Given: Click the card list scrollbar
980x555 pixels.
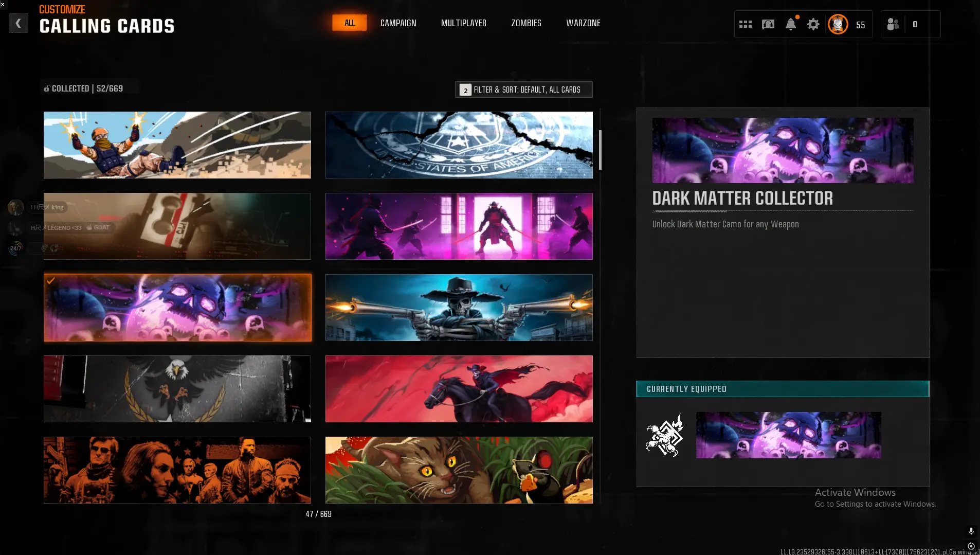Looking at the screenshot, I should (x=600, y=150).
